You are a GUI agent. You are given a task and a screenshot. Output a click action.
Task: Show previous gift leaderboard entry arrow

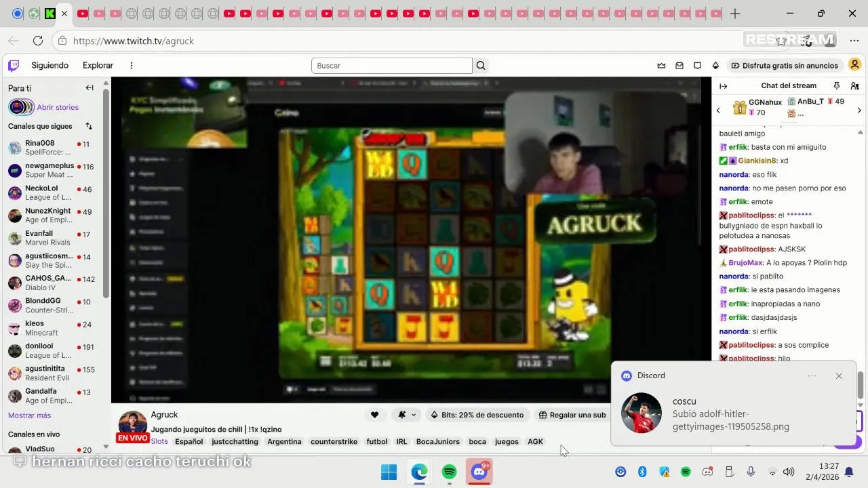(718, 110)
